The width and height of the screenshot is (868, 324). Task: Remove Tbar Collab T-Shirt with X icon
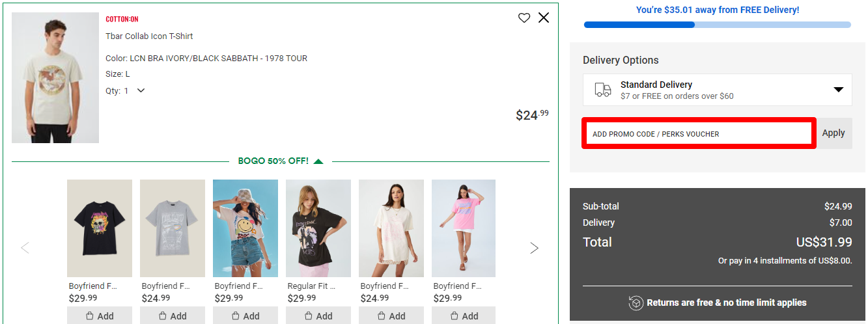544,18
